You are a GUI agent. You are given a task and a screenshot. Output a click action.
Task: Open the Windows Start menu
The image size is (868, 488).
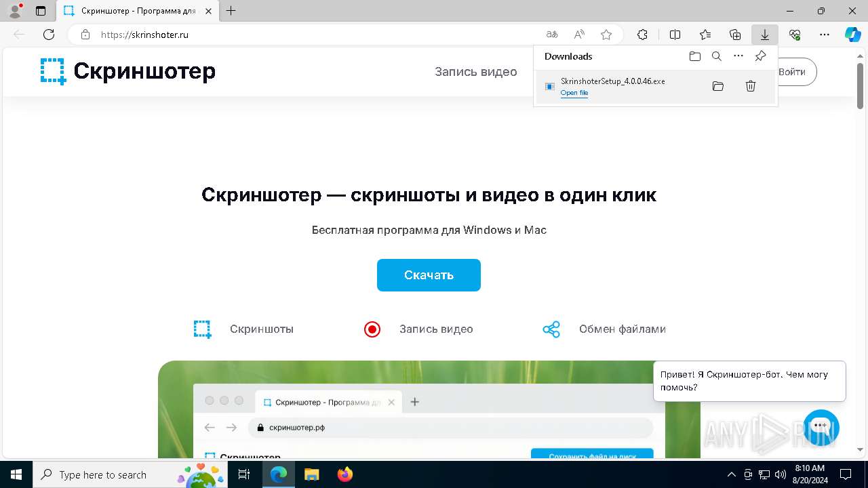tap(16, 474)
